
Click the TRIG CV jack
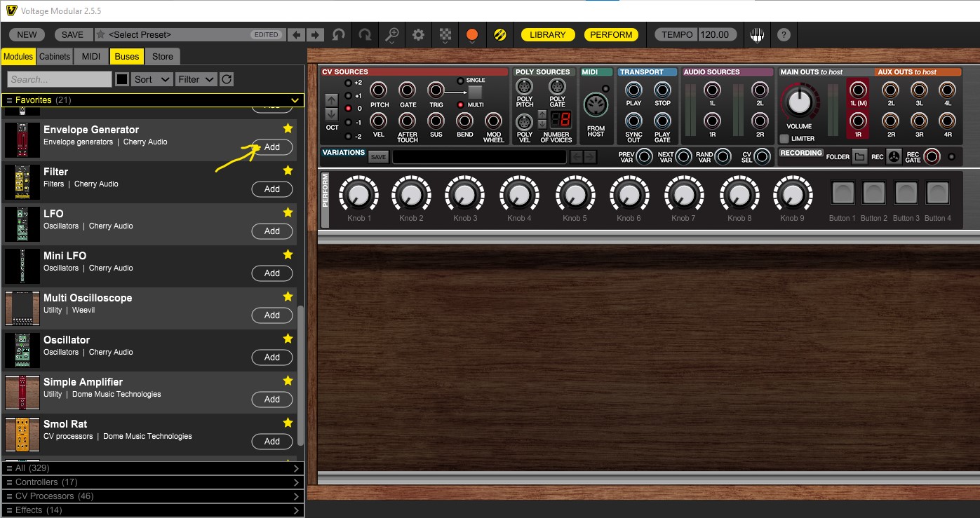click(x=436, y=90)
